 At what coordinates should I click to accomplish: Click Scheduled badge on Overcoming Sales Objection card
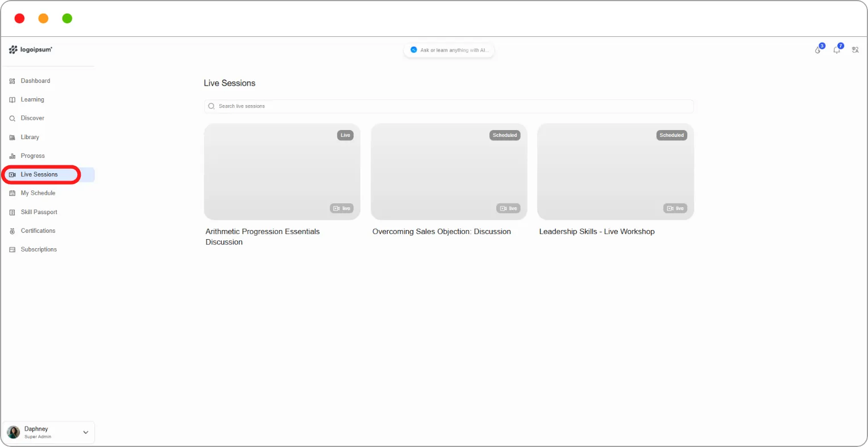pos(505,135)
